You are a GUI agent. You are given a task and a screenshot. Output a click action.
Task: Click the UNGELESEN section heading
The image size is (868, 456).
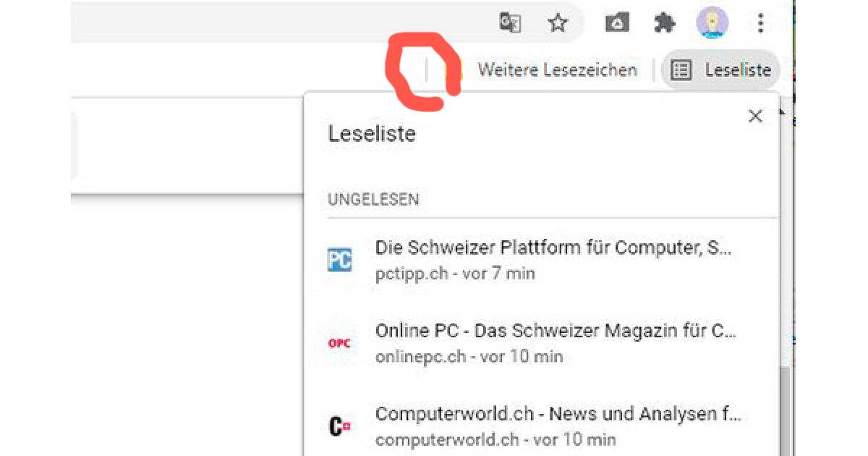coord(373,200)
